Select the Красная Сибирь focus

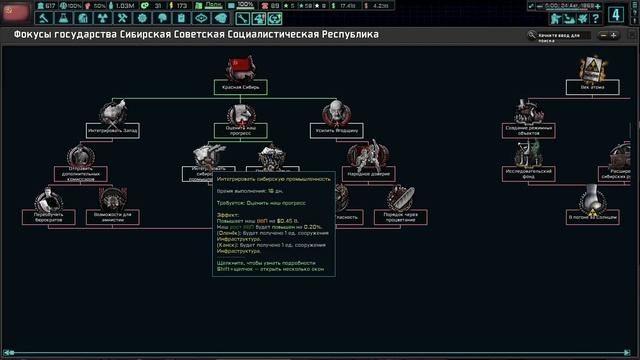(x=240, y=76)
